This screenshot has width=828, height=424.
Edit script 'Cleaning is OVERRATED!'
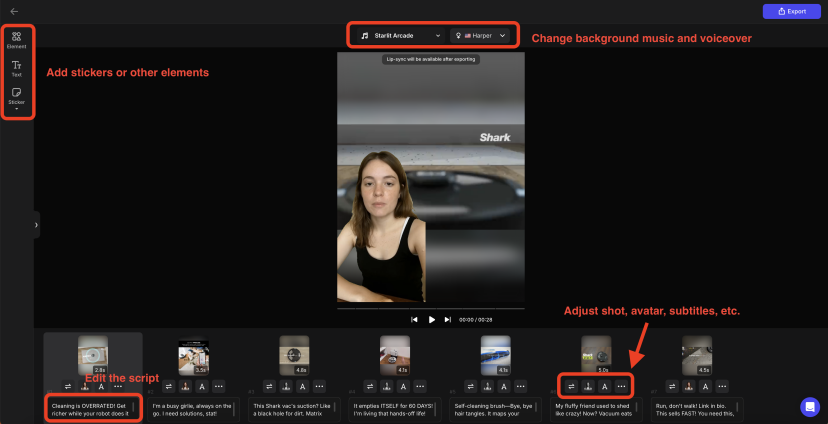tap(93, 410)
